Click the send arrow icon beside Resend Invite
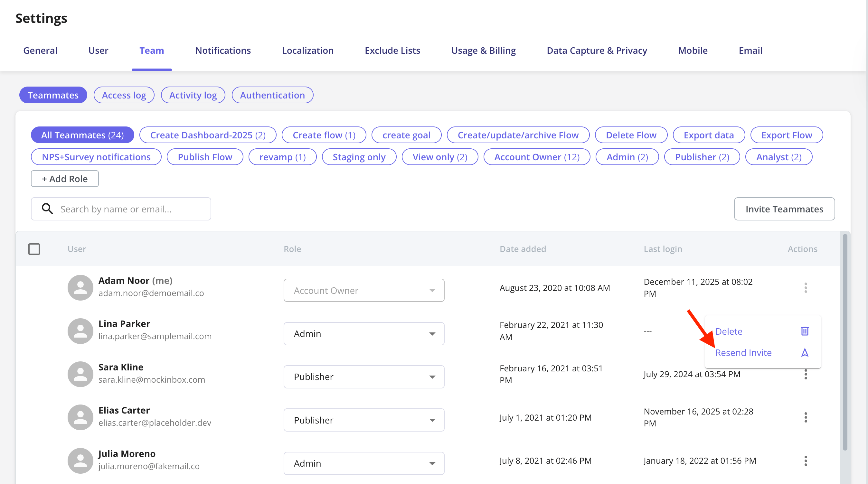The image size is (868, 484). (805, 352)
